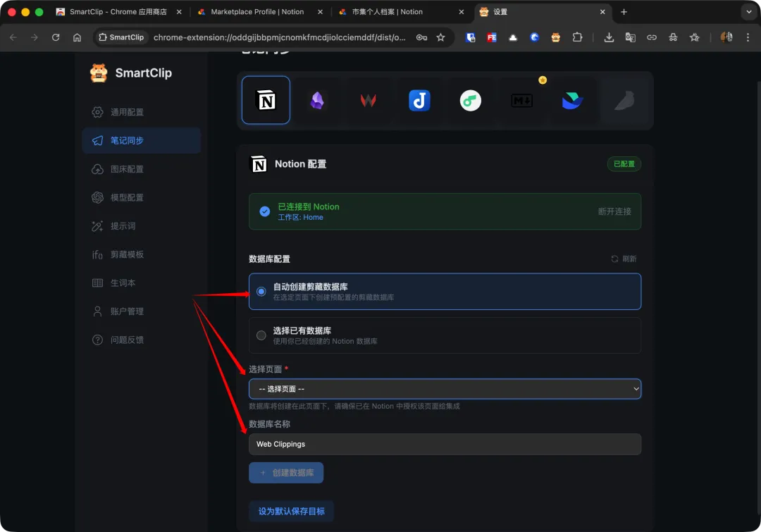Screen dimensions: 761x532
Task: Open 模型配置 model settings
Action: 141,197
